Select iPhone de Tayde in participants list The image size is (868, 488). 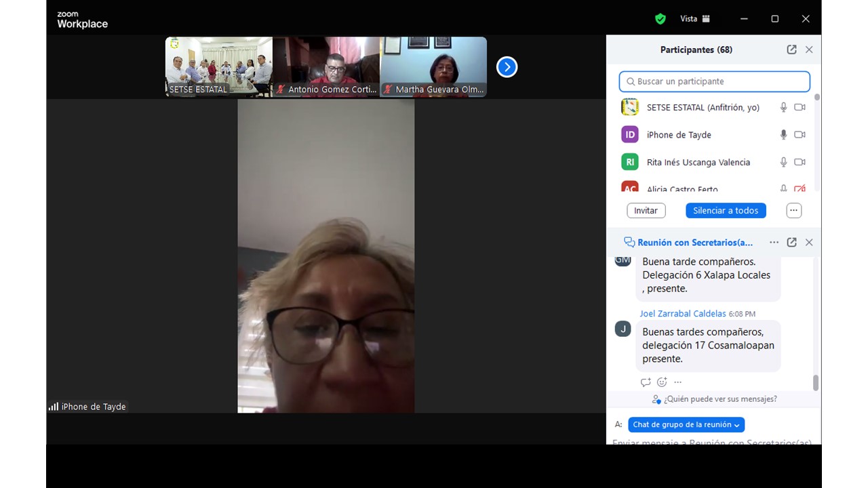point(679,135)
